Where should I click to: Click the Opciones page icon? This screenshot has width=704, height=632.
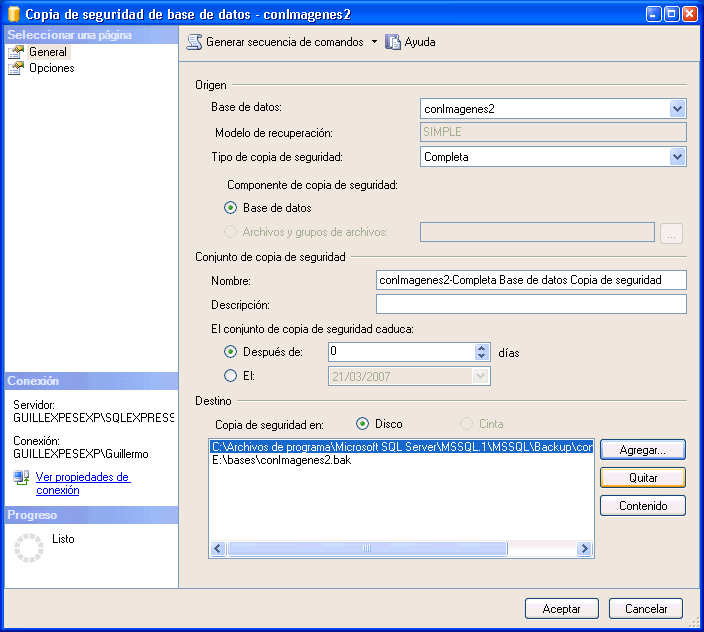tap(17, 68)
